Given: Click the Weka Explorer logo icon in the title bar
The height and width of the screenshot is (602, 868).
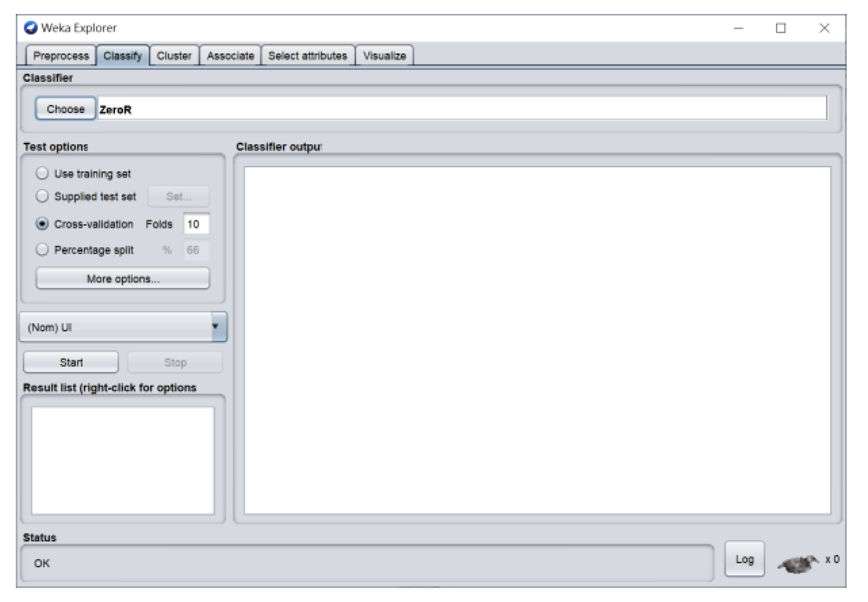Looking at the screenshot, I should 31,28.
